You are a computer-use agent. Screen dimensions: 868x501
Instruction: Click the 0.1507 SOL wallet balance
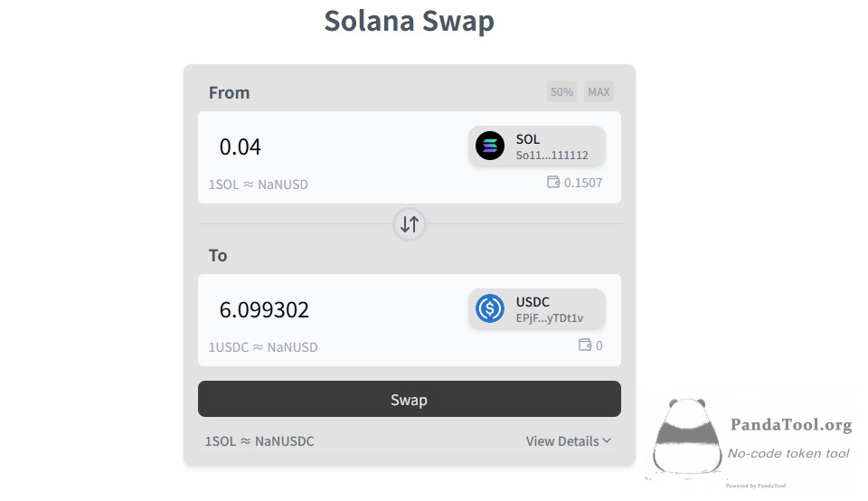coord(583,183)
